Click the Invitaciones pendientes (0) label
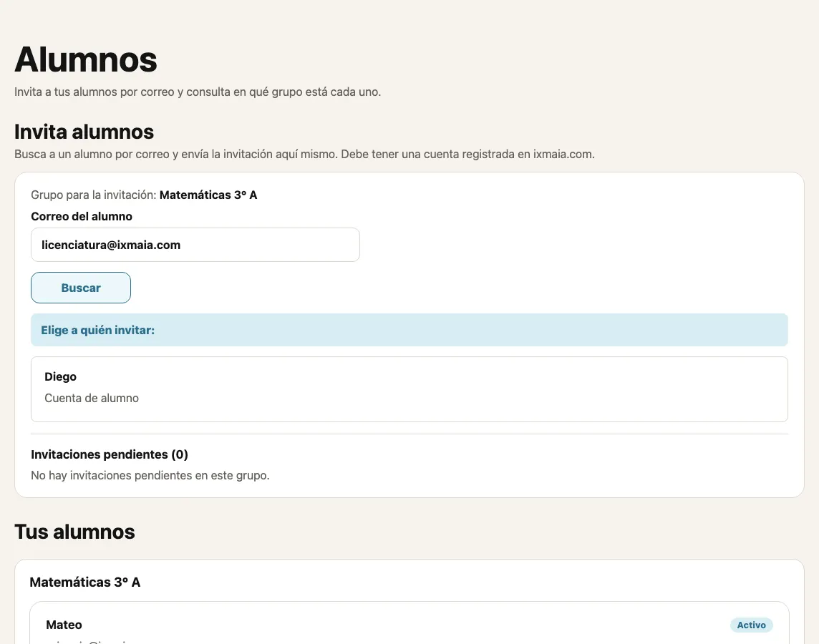Screen dimensions: 819x644 [x=109, y=454]
